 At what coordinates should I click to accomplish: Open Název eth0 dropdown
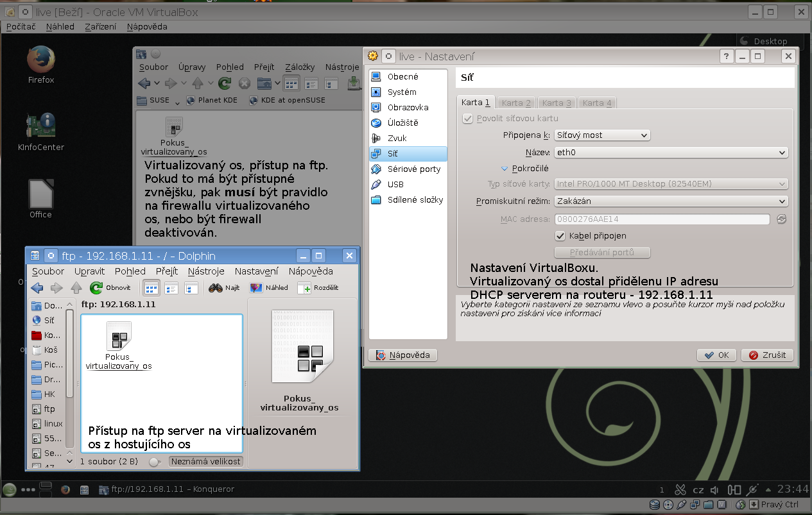[671, 153]
